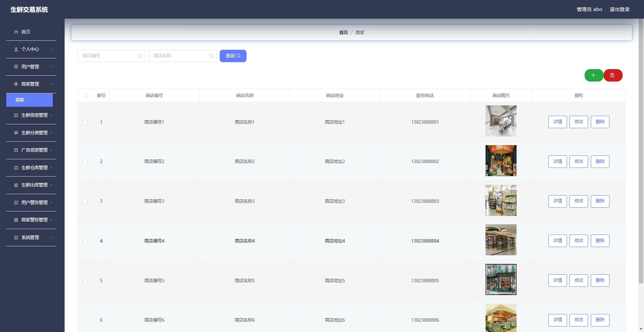The image size is (644, 332).
Task: Click the person icon beside 个人中心
Action: (16, 49)
